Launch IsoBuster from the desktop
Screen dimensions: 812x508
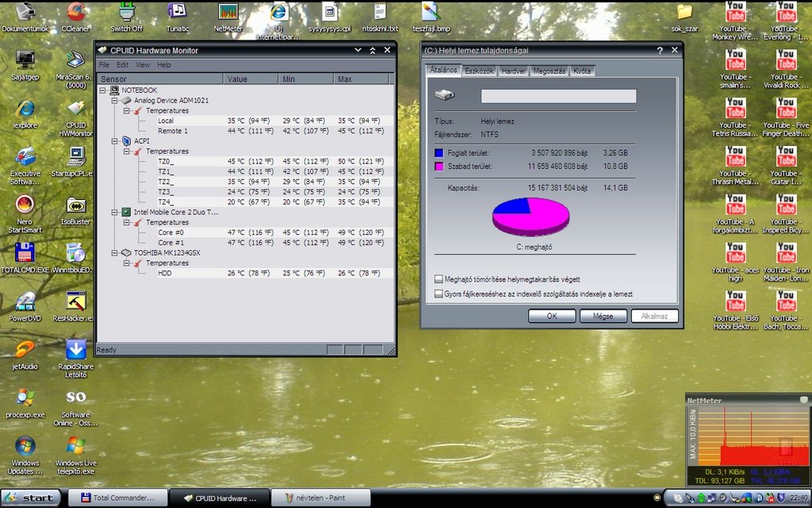point(75,210)
